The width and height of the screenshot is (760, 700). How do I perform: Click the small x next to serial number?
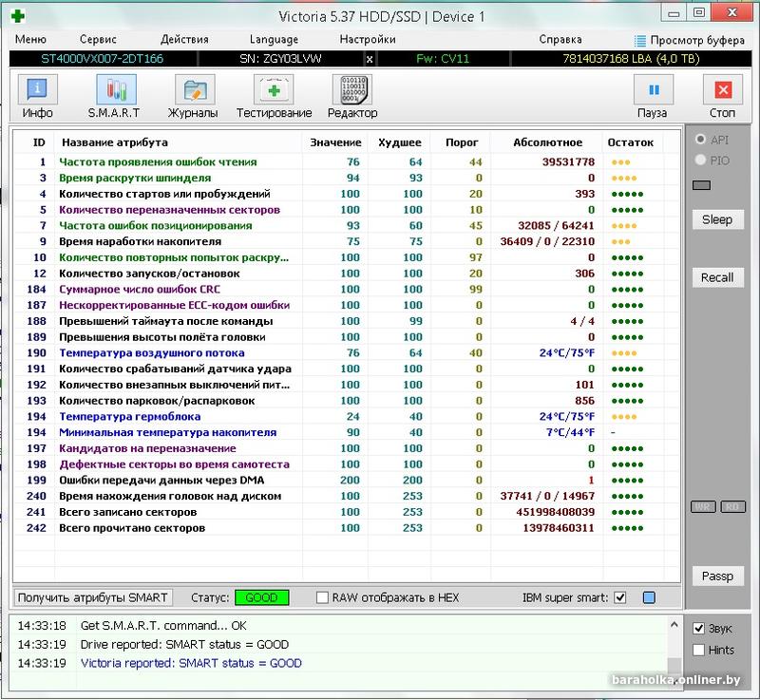[x=370, y=59]
